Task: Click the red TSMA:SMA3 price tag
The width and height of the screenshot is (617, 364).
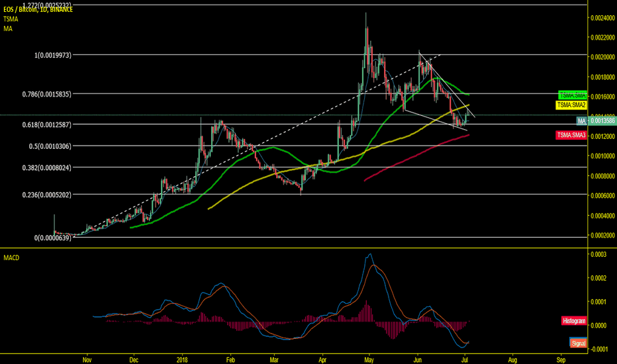Action: (x=571, y=135)
